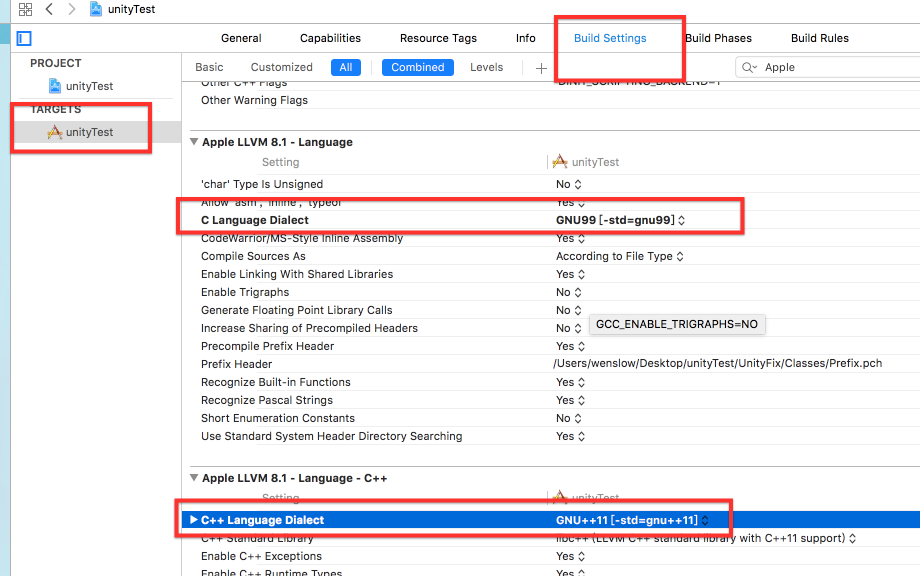Open the related items grid icon
Screen dimensions: 920x576
tap(25, 9)
